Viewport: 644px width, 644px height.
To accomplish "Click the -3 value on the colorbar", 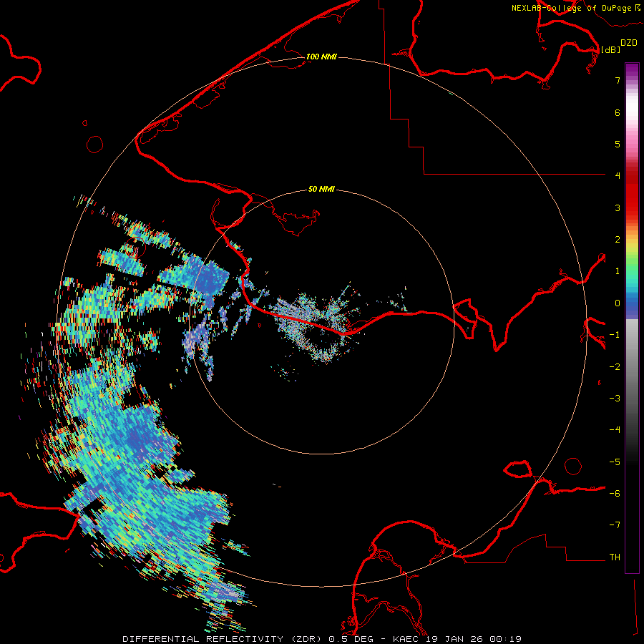I will click(615, 399).
